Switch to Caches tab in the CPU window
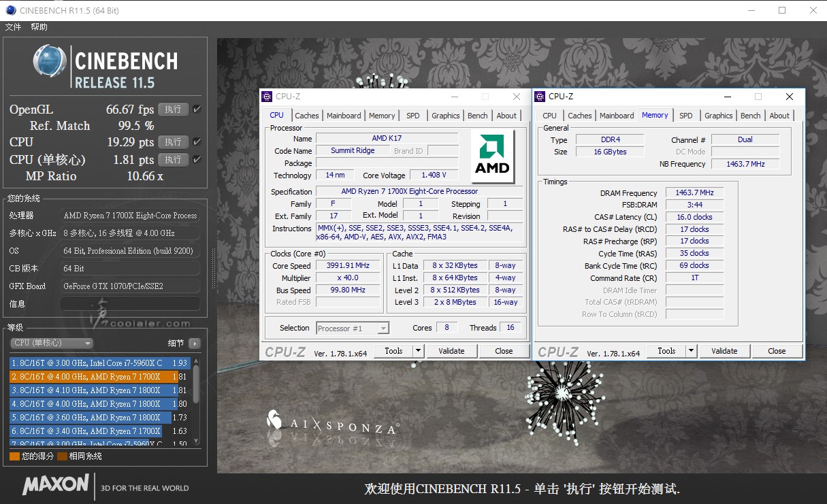The image size is (827, 504). (x=307, y=116)
